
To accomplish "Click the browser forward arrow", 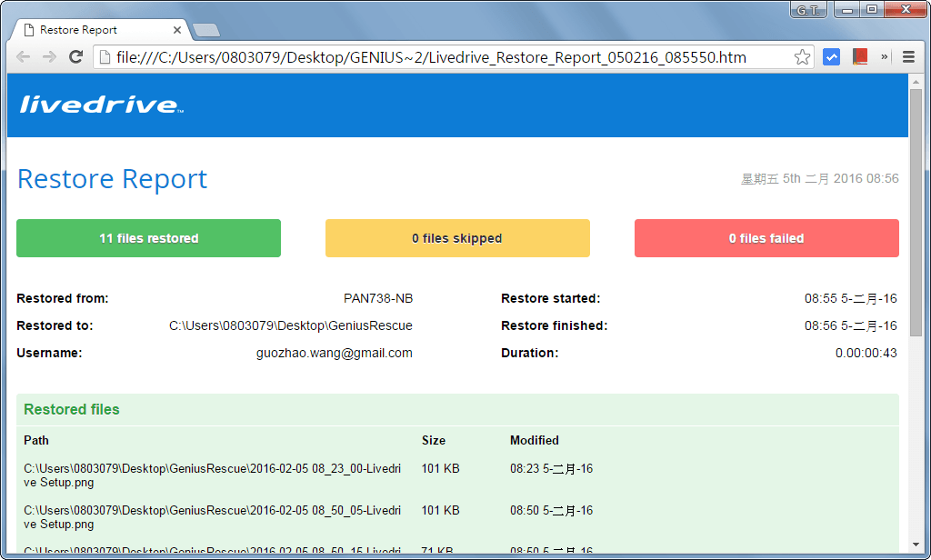I will (50, 57).
